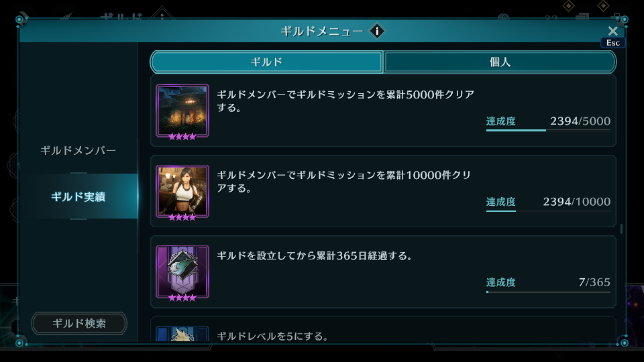Click the 2394/10000 progress bar
The image size is (644, 362).
coord(548,210)
